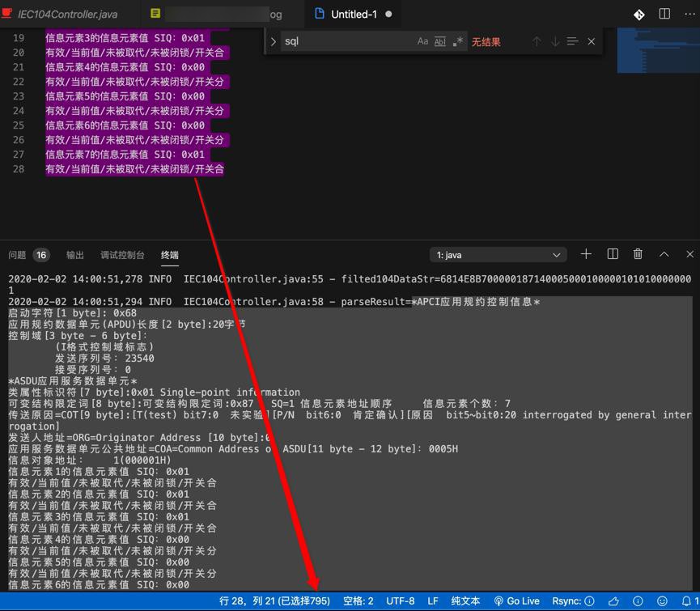Kill terminal with trash icon
700x611 pixels.
[638, 254]
